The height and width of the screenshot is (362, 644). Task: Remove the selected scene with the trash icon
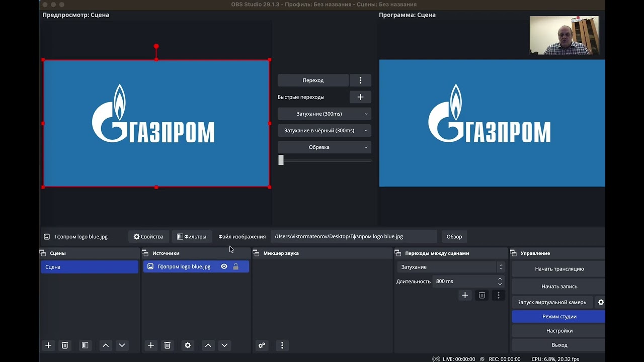click(x=65, y=345)
